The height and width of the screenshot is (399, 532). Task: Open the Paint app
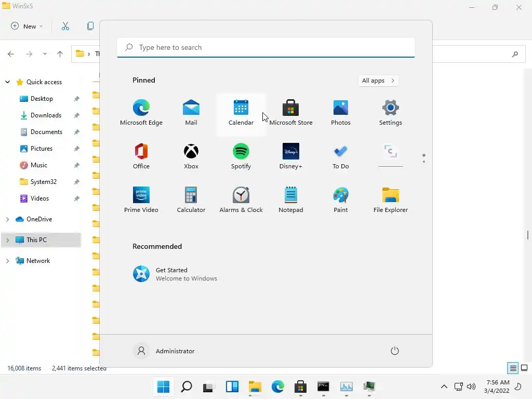click(341, 200)
